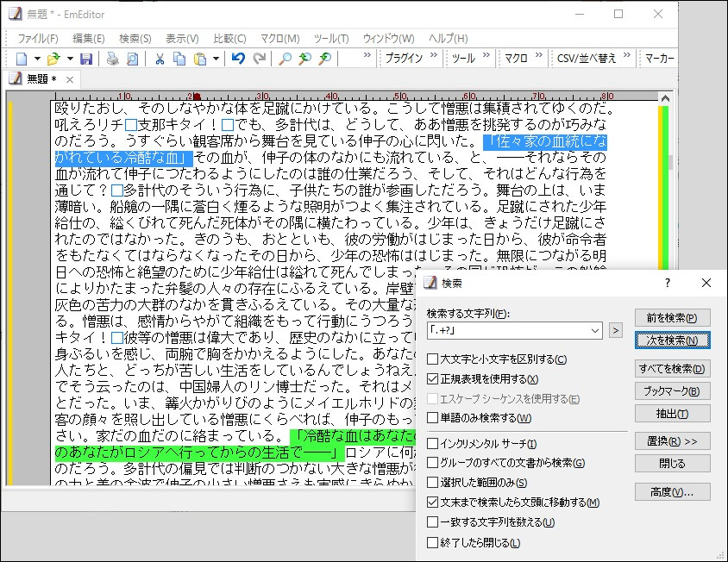Click the EmEditor title bar app icon
Viewport: 728px width, 562px height.
tap(15, 14)
